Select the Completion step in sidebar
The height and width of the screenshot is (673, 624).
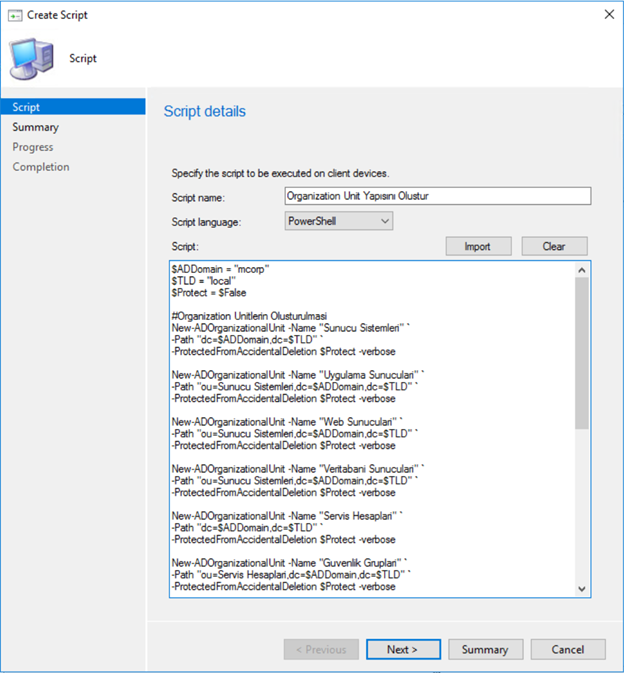[x=41, y=167]
